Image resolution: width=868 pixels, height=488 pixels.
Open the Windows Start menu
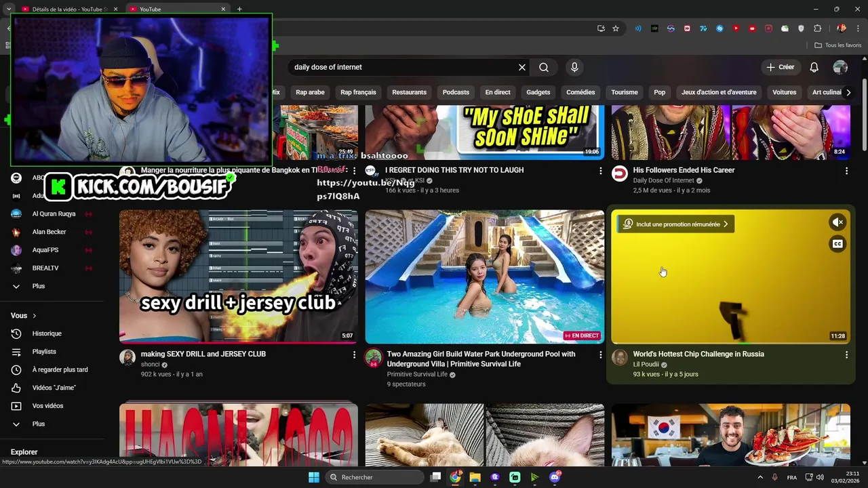[313, 477]
